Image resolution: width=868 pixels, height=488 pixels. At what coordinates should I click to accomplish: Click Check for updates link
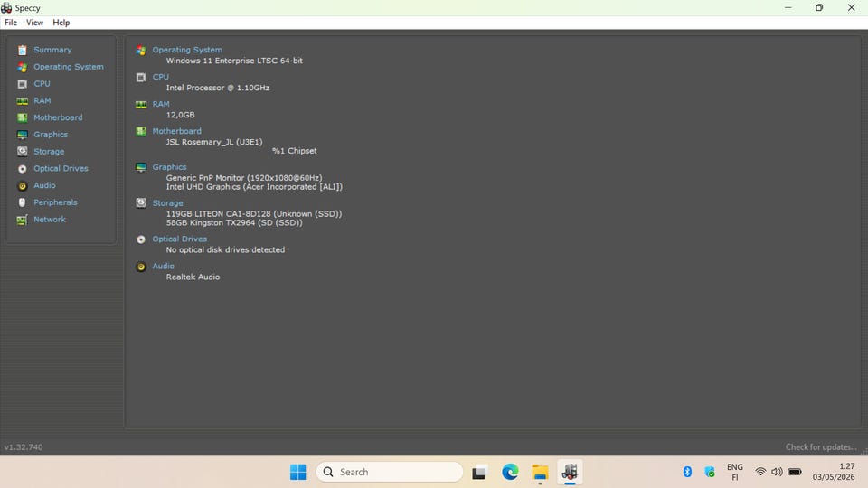pyautogui.click(x=821, y=447)
